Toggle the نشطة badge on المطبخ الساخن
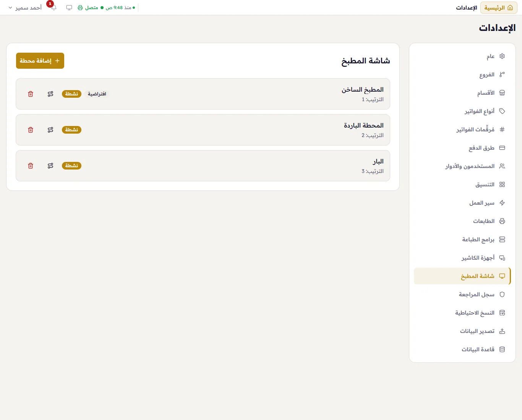Image resolution: width=522 pixels, height=420 pixels. pos(71,94)
